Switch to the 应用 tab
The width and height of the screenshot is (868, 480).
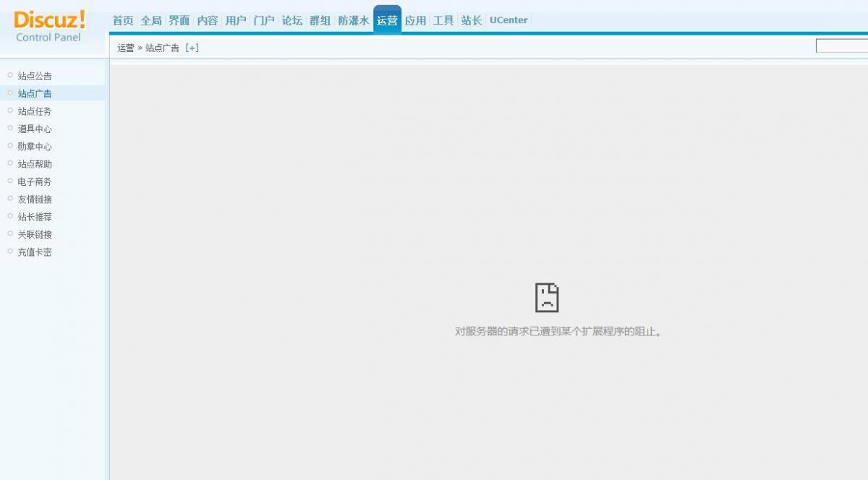tap(416, 20)
